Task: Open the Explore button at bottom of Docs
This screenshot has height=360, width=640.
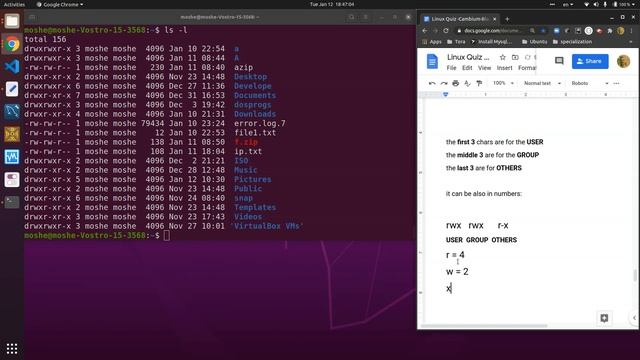Action: [x=604, y=318]
